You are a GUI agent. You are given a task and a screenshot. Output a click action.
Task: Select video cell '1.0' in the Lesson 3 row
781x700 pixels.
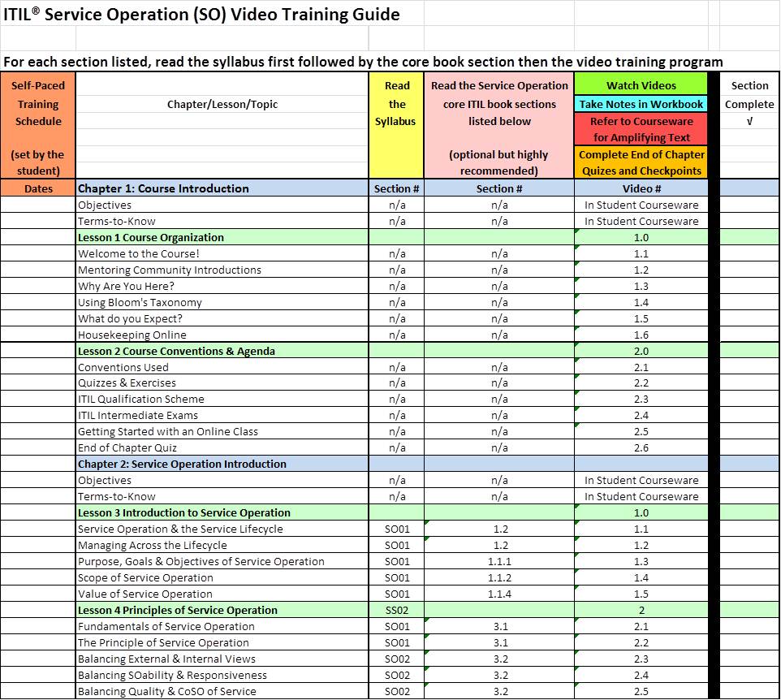(x=641, y=512)
